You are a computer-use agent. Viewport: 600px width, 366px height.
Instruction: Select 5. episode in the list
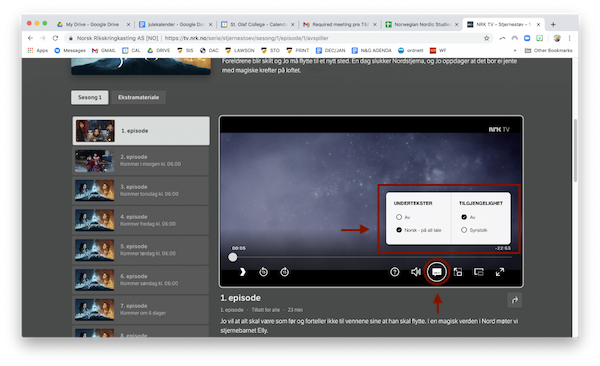(x=141, y=250)
